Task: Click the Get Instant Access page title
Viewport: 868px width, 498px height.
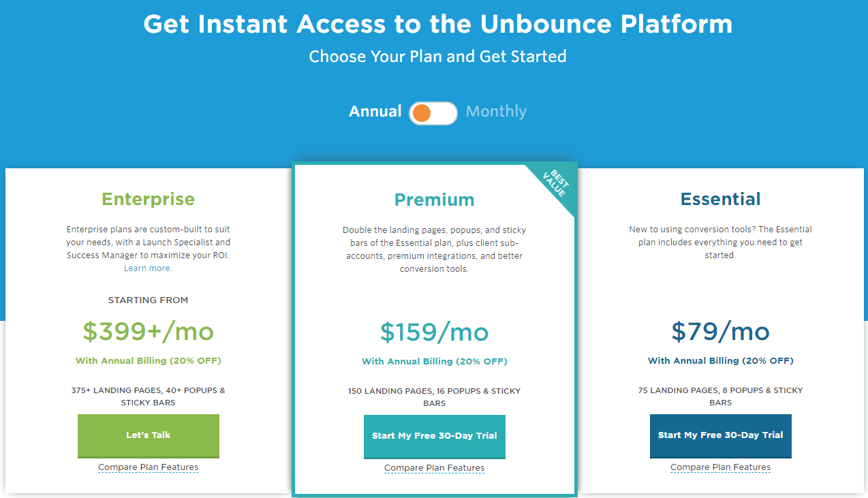Action: coord(437,25)
